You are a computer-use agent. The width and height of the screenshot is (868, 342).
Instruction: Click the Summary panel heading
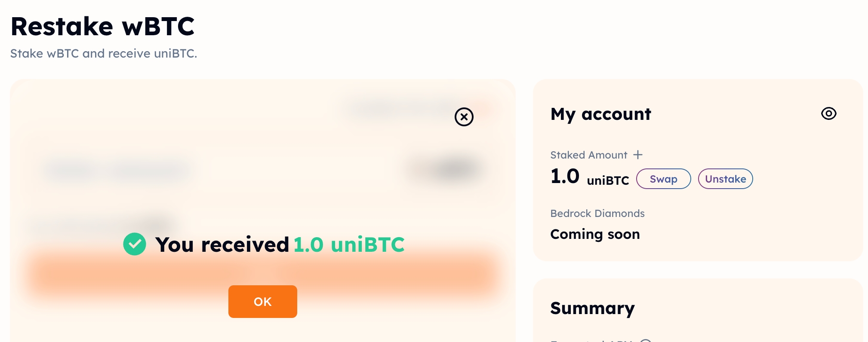coord(592,308)
